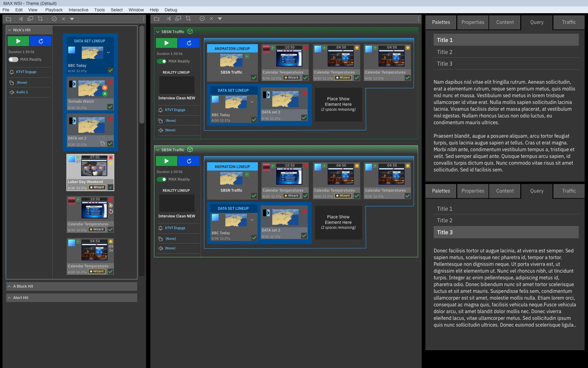Viewport: 588px width, 368px height.
Task: Click the Audio 1 link
Action: click(x=22, y=92)
